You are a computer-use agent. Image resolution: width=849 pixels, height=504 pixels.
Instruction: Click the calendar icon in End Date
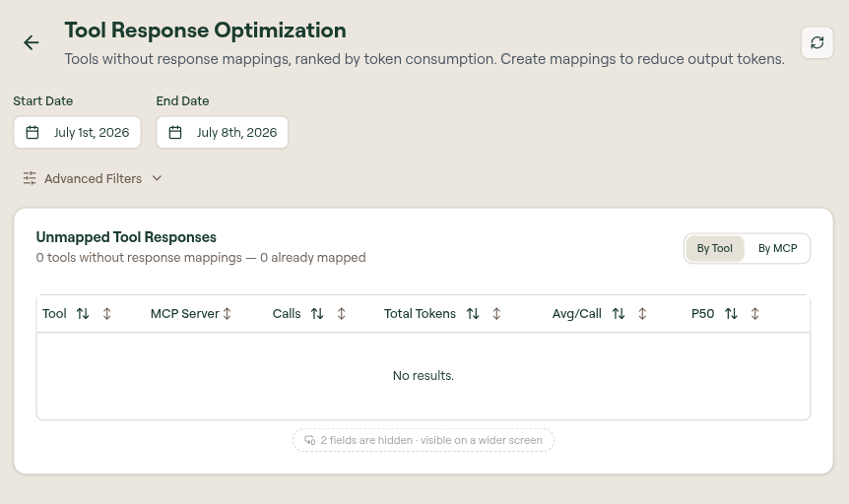pos(175,132)
